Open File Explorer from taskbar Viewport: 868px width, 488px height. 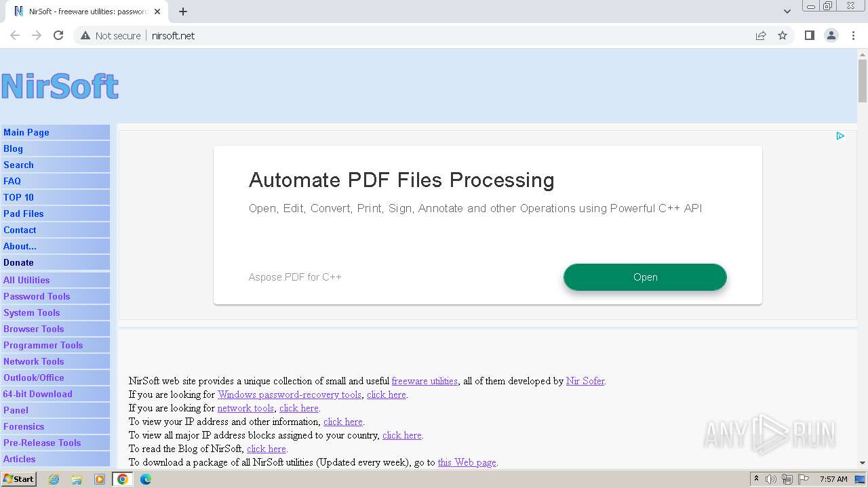[x=77, y=479]
